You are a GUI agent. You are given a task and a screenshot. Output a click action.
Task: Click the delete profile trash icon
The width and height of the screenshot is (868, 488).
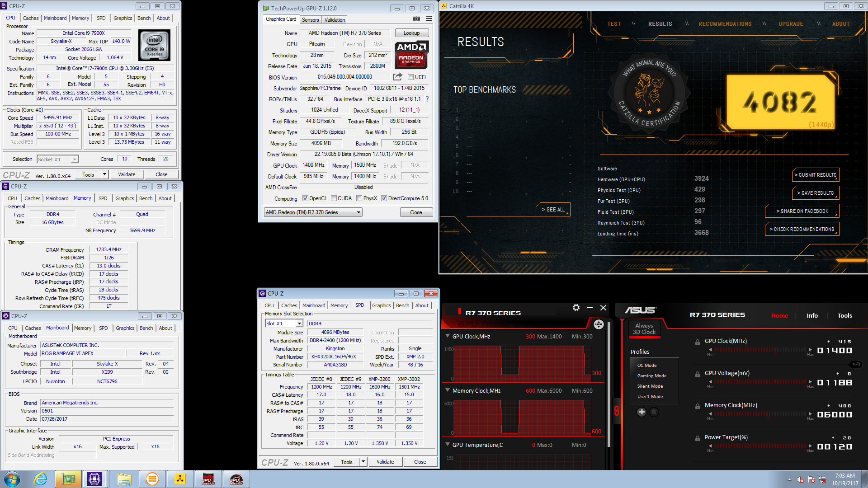pos(654,412)
